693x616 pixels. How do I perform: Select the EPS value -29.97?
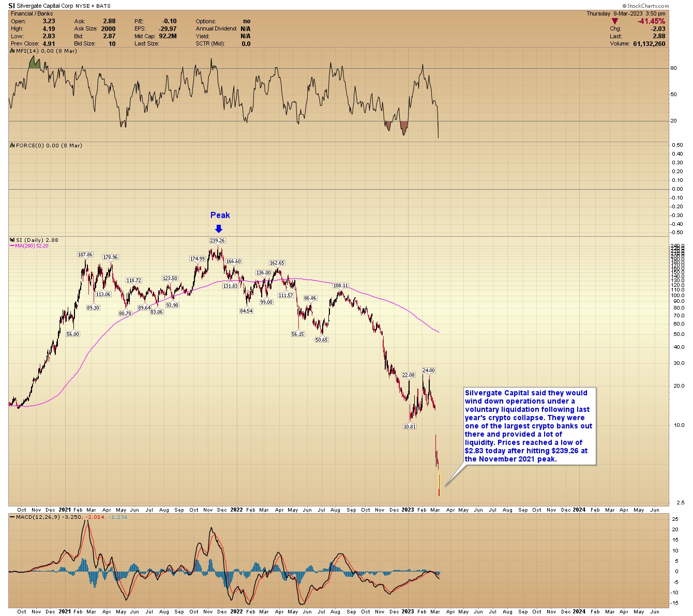168,29
